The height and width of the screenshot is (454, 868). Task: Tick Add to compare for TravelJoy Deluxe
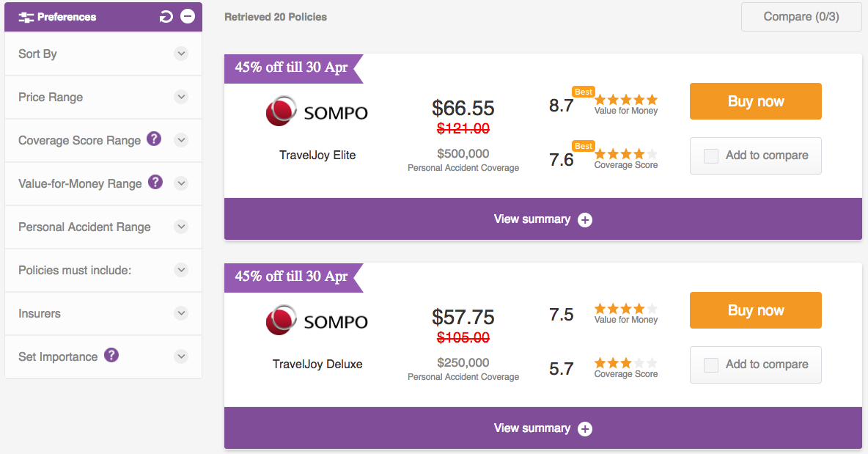point(711,365)
